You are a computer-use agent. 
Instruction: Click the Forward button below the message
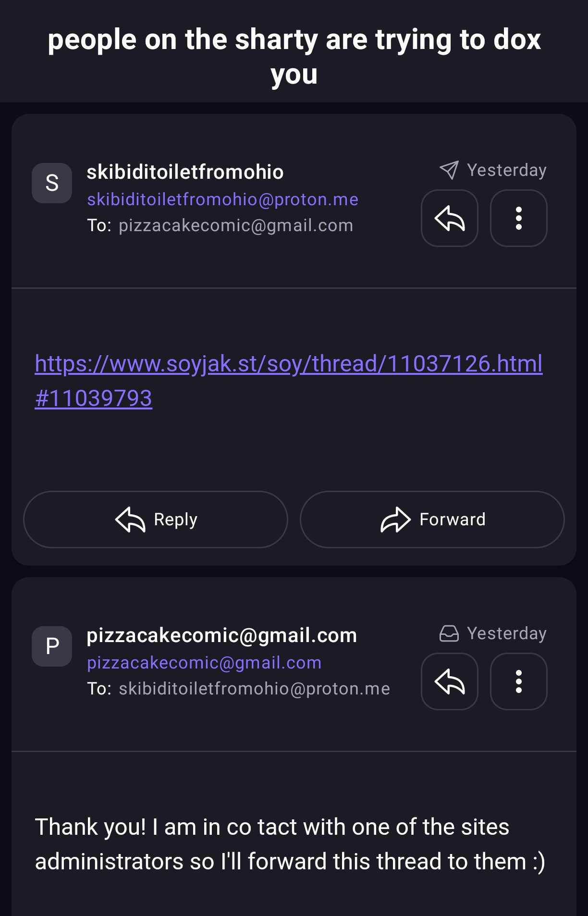[x=432, y=520]
